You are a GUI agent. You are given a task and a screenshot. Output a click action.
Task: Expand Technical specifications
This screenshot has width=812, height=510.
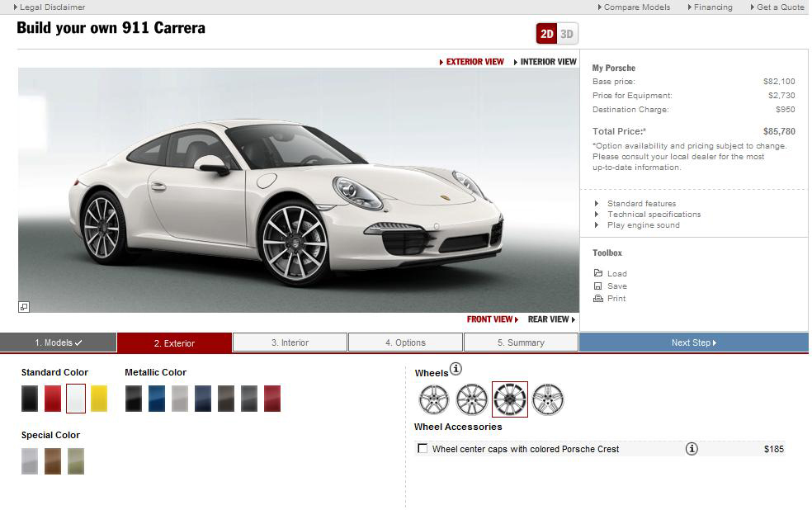[654, 215]
